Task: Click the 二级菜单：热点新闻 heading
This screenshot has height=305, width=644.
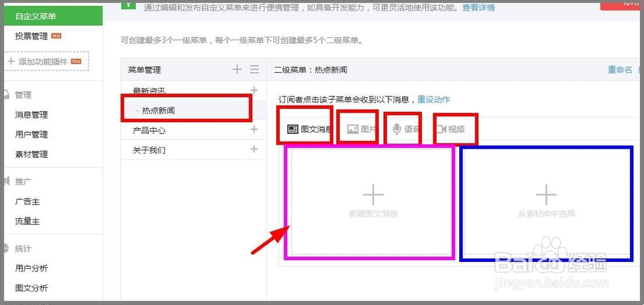Action: tap(310, 69)
